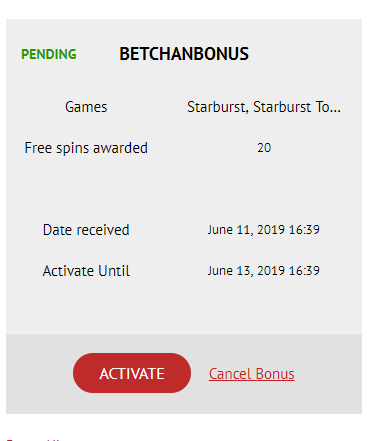Click the word Until in the expiry label
367x441 pixels.
(114, 271)
